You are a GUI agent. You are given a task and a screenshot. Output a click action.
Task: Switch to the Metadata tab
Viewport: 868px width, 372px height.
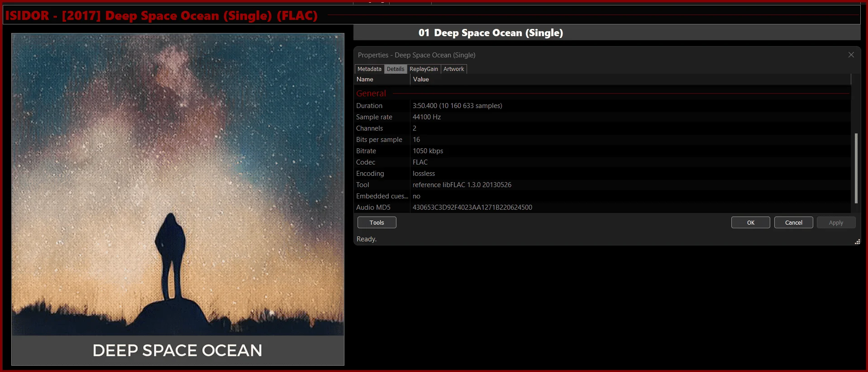(369, 69)
